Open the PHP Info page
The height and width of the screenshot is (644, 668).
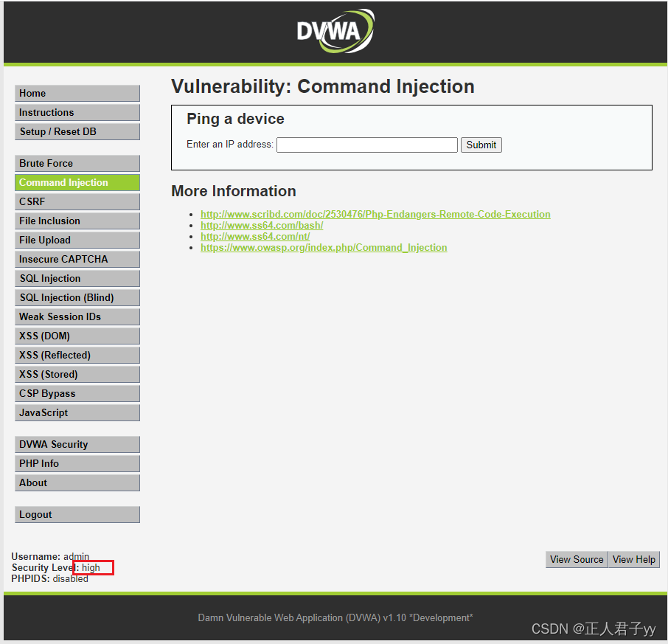pos(77,464)
